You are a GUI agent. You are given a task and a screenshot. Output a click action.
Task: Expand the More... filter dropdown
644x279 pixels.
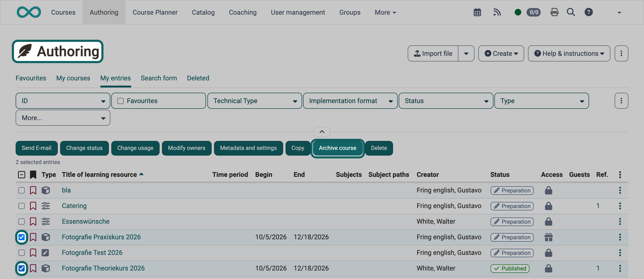pyautogui.click(x=63, y=118)
